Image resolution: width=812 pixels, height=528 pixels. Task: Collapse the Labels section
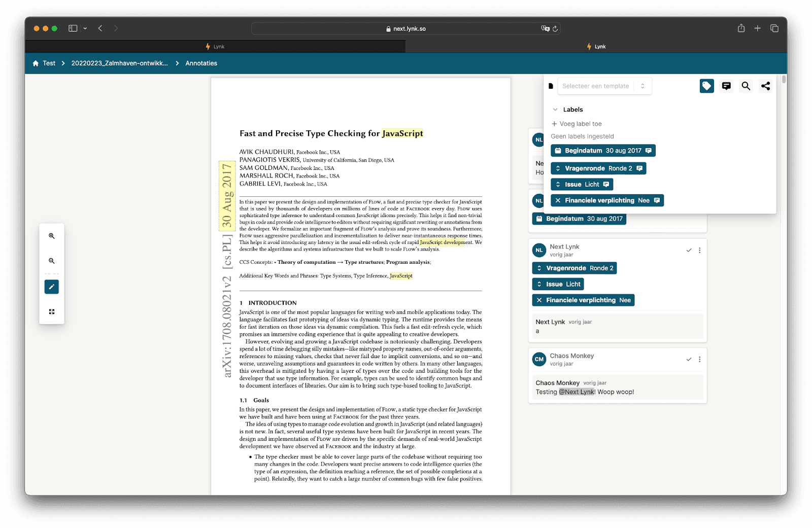pos(555,110)
